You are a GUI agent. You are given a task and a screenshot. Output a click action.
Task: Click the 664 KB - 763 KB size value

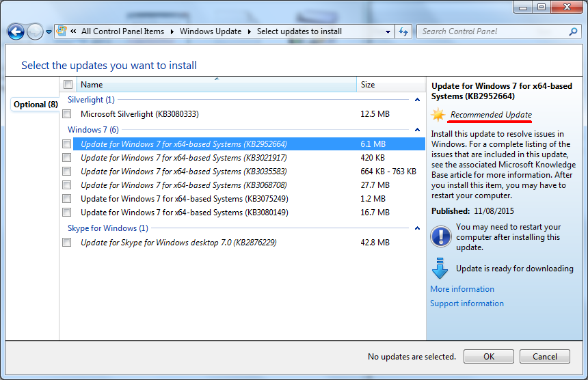pos(388,172)
